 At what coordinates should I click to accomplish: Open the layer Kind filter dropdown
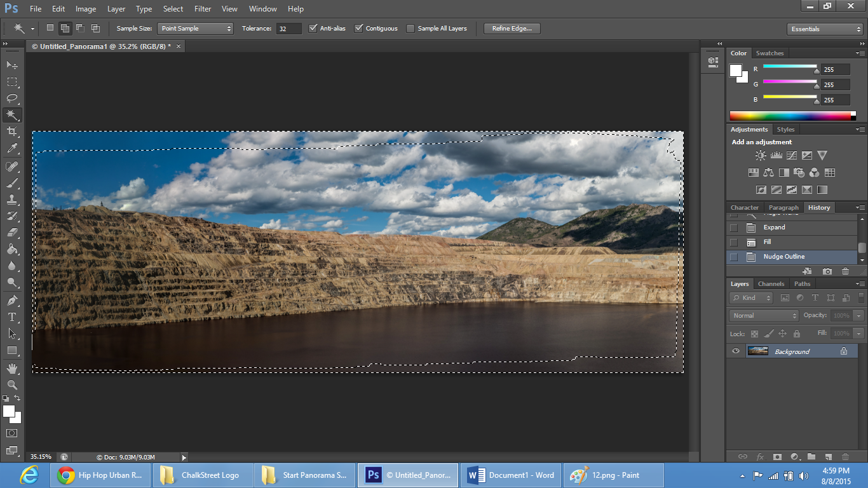pos(751,298)
